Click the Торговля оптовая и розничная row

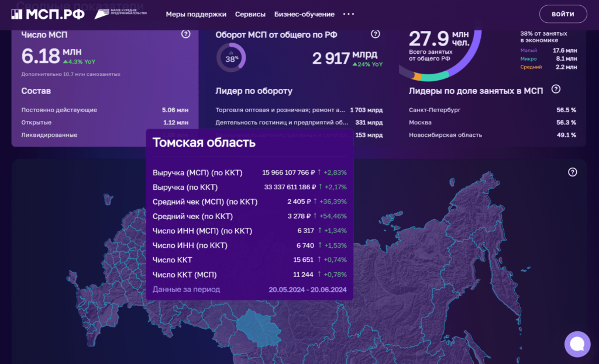tap(298, 110)
